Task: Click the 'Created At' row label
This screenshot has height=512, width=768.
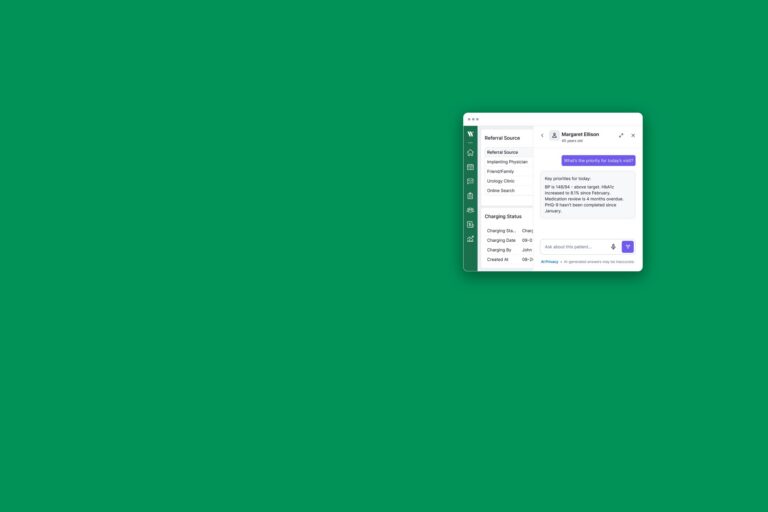Action: click(x=498, y=260)
